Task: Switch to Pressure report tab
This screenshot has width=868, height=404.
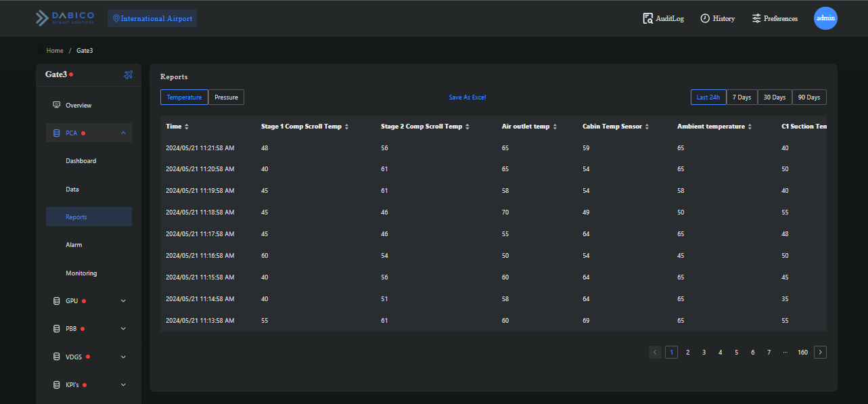Action: pyautogui.click(x=226, y=97)
